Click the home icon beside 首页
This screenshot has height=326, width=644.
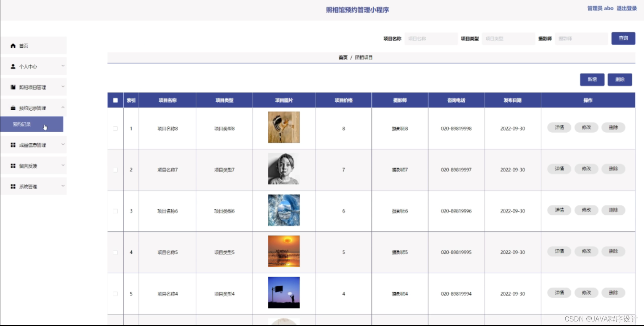[x=13, y=46]
